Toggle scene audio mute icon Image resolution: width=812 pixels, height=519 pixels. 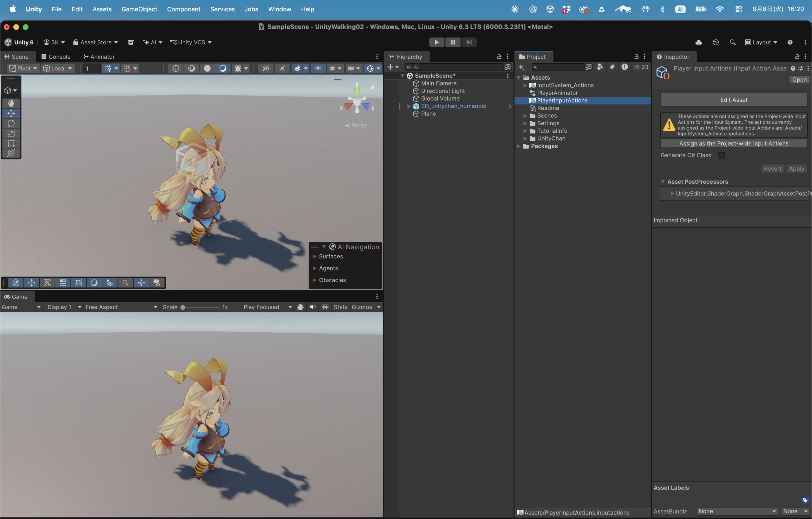[282, 69]
